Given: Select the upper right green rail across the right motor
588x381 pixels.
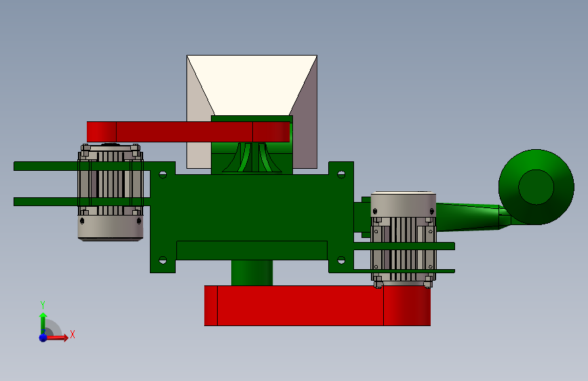Looking at the screenshot, I should 404,246.
